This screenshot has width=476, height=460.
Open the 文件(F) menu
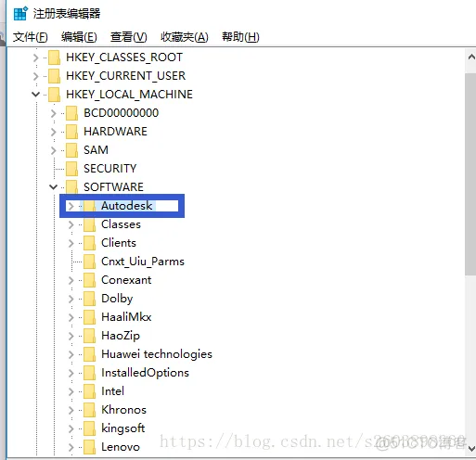(30, 37)
